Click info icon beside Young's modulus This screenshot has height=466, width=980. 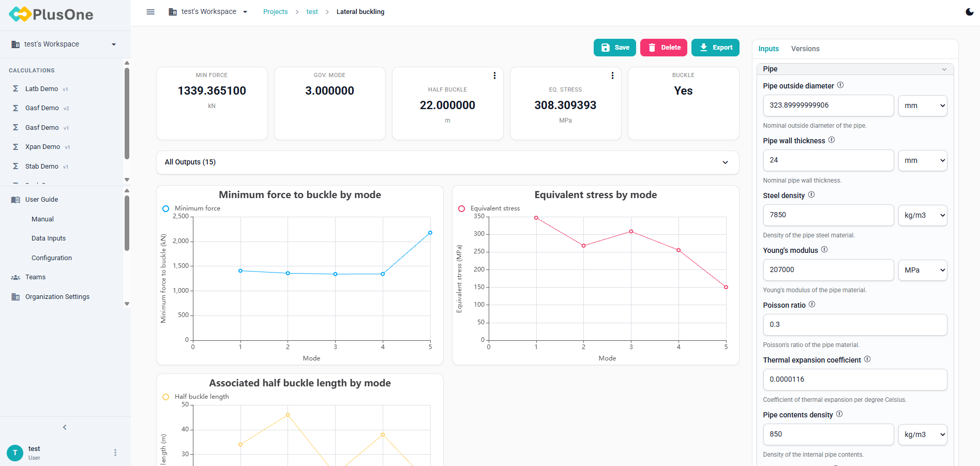pos(824,250)
